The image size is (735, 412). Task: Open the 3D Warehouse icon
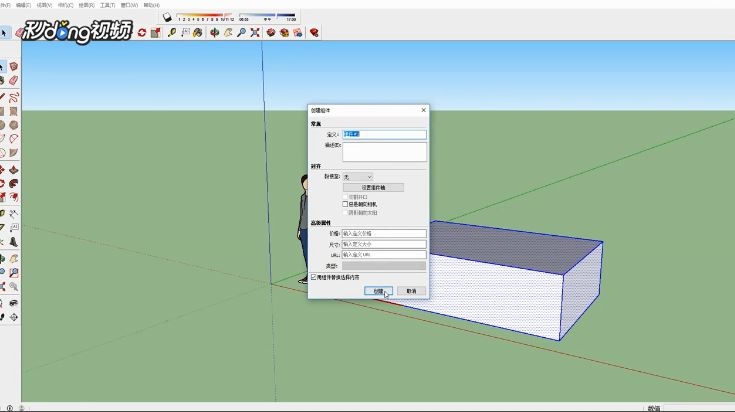click(271, 32)
